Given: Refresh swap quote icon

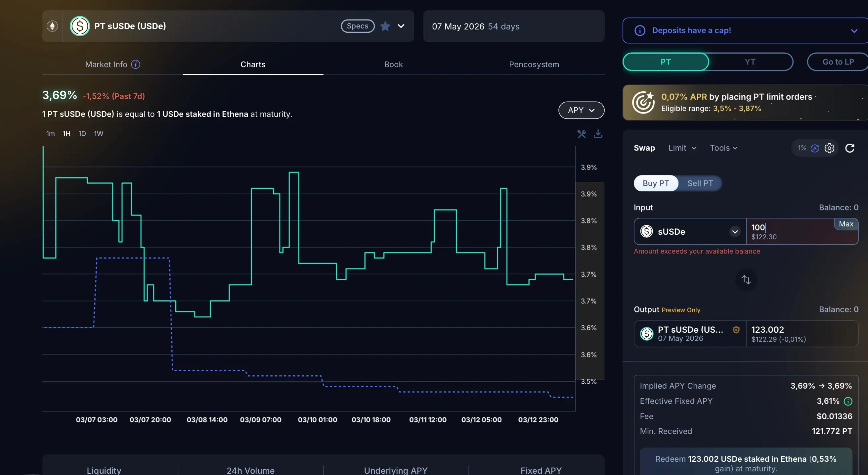Looking at the screenshot, I should click(x=850, y=148).
